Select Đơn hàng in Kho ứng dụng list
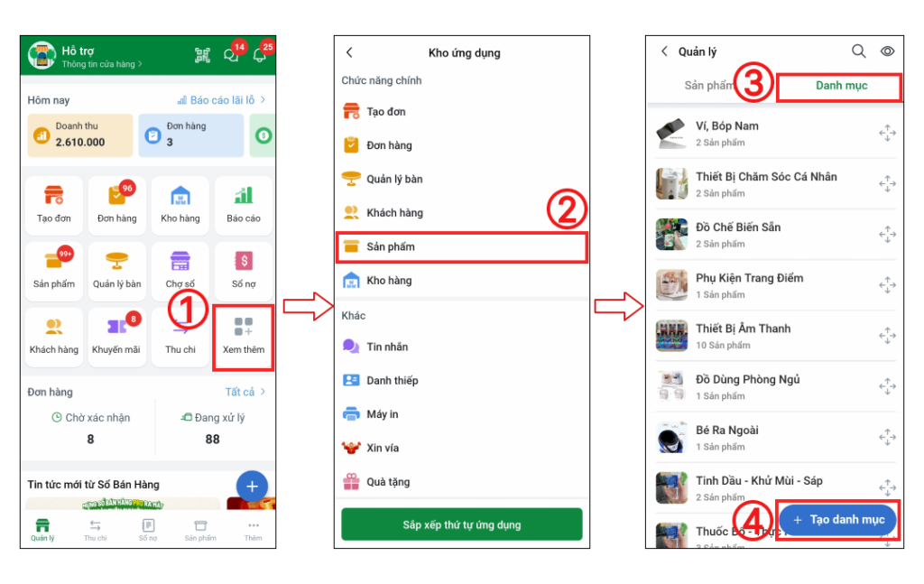The image size is (924, 584). tap(462, 145)
